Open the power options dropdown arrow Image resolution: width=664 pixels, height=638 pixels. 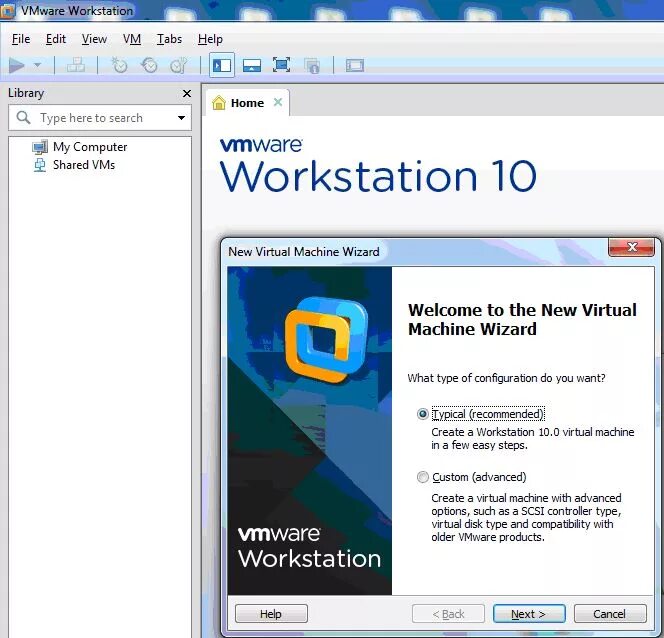(37, 65)
